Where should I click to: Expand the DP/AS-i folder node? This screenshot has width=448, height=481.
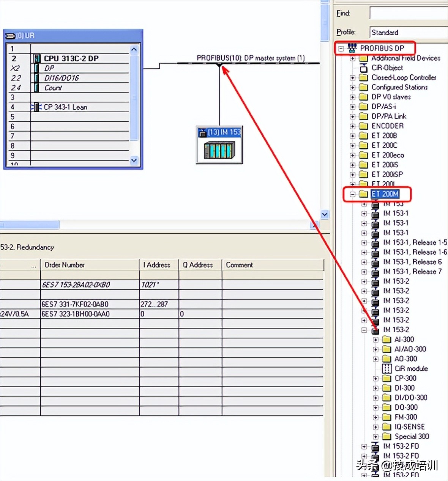pyautogui.click(x=352, y=107)
